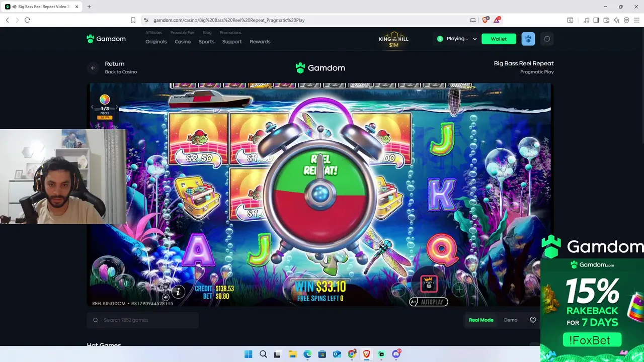Go to previous pieces widget slide
The image size is (644, 362).
(x=92, y=107)
